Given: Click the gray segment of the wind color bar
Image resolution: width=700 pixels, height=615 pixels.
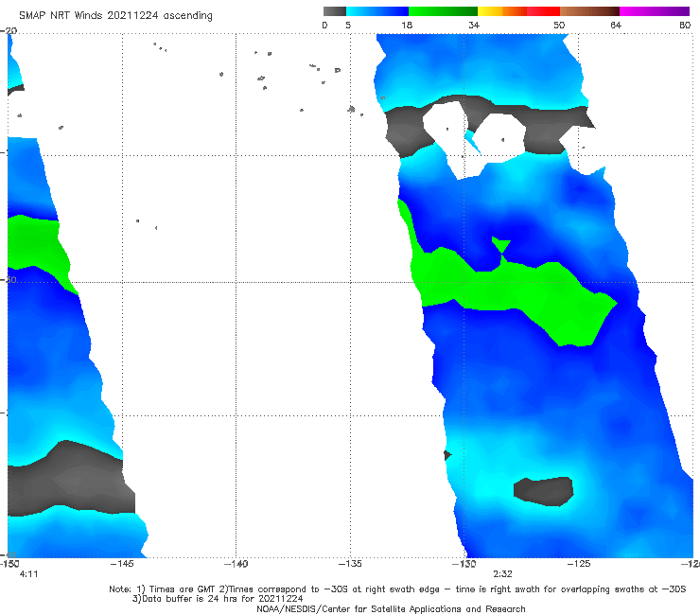Looking at the screenshot, I should pos(334,11).
